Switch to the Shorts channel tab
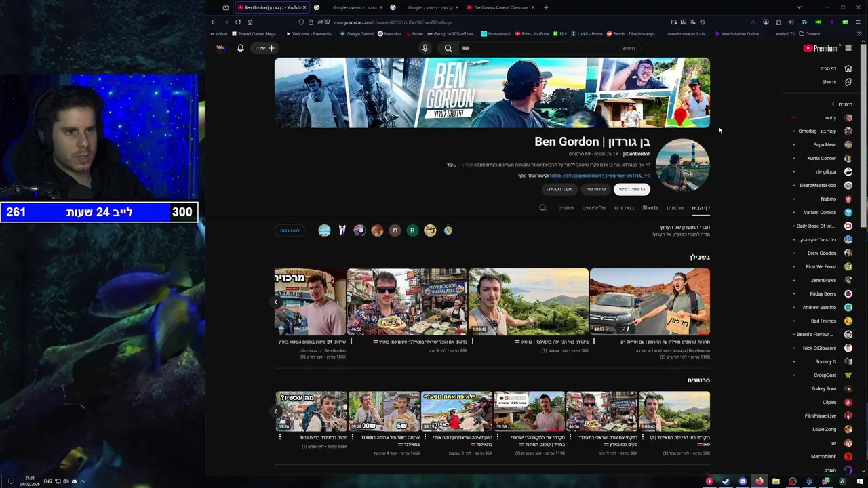Screen dimensions: 868x488 click(x=650, y=208)
